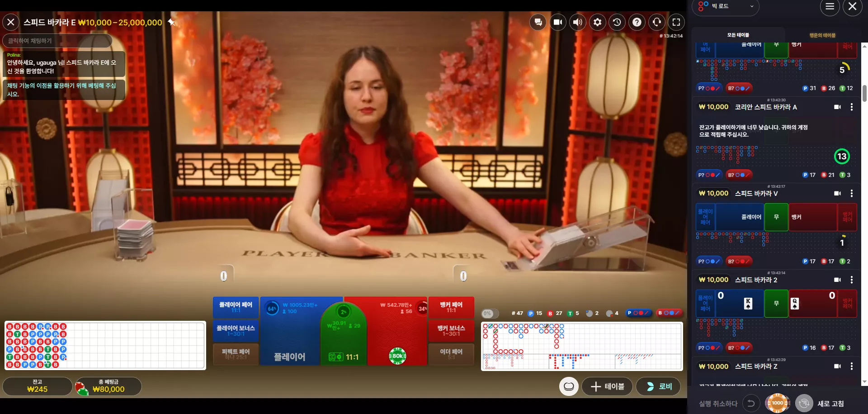Bet on 퍼펙트 페어 side bet
This screenshot has height=414, width=868.
click(236, 354)
